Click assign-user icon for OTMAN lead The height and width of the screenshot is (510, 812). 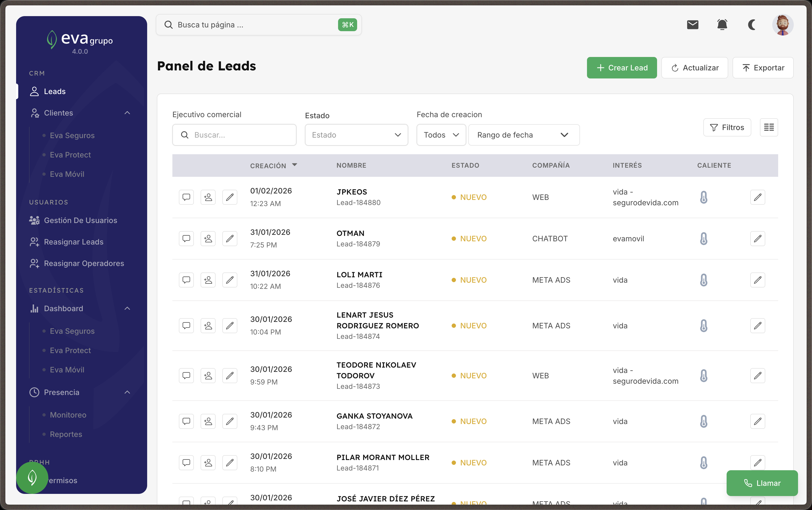208,238
